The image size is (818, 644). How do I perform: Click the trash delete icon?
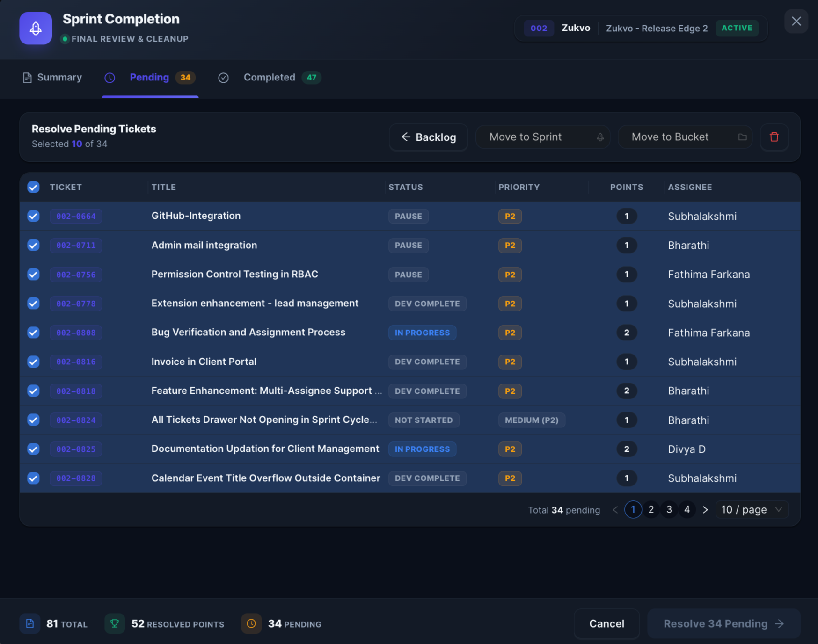tap(774, 137)
